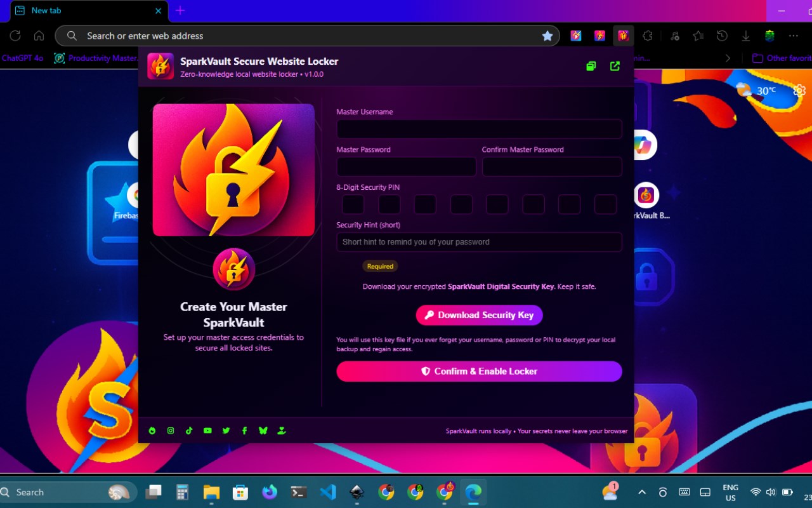Close the New tab tab
812x508 pixels.
159,11
